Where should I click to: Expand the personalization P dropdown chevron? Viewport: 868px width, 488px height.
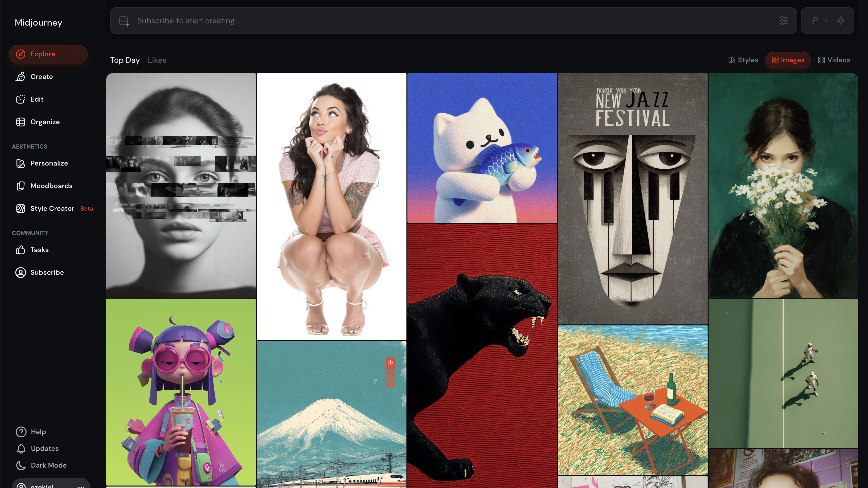(826, 21)
